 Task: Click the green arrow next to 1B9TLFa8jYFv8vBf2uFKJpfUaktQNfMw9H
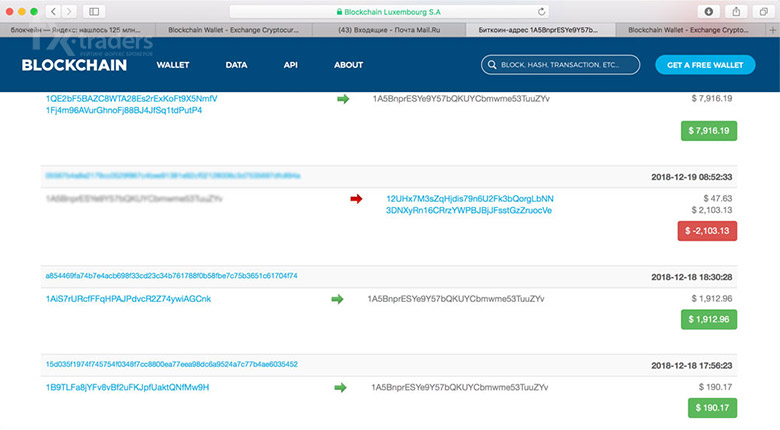pos(340,388)
